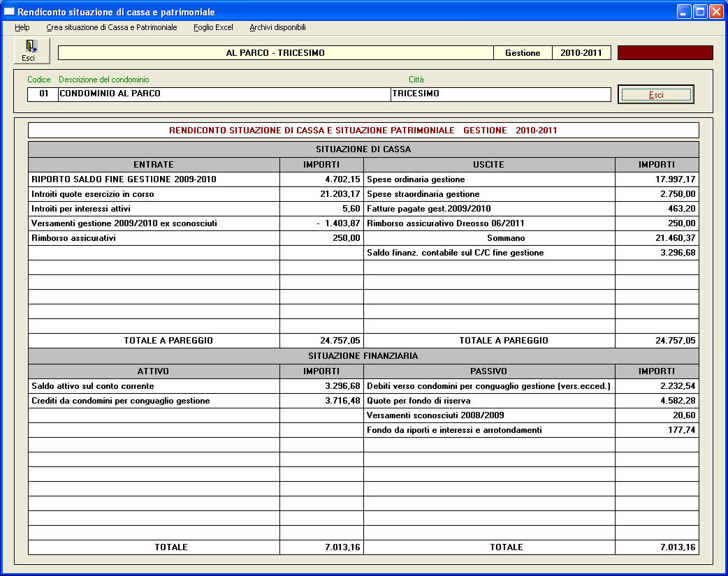This screenshot has width=728, height=576.
Task: Select Quote per fondo di riserva
Action: tap(489, 401)
